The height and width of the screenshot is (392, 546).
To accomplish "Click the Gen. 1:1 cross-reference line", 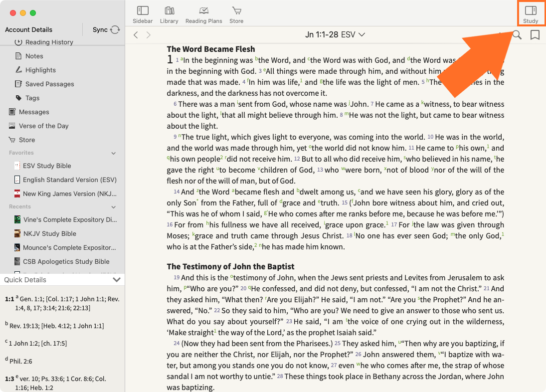I will pyautogui.click(x=63, y=303).
